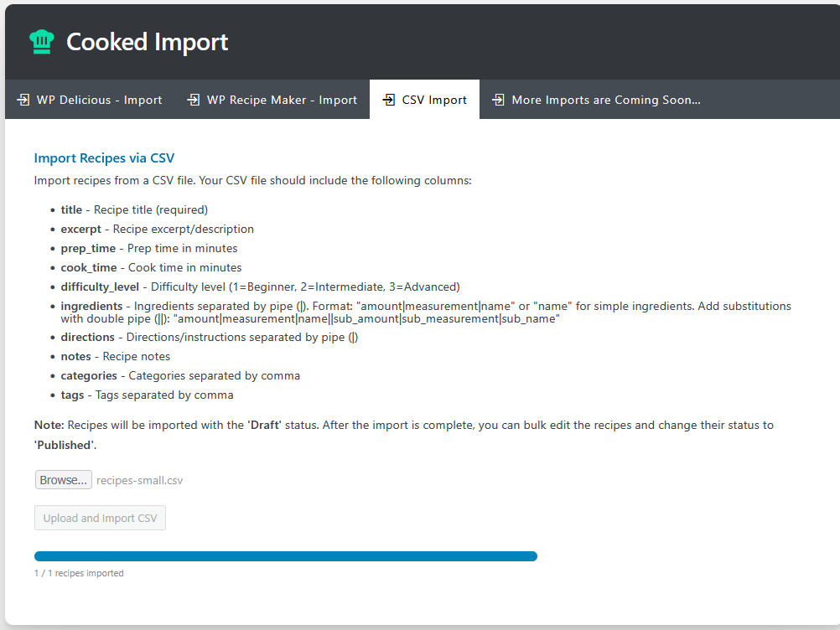This screenshot has width=840, height=630.
Task: Click the bold ingredients column name
Action: point(91,307)
